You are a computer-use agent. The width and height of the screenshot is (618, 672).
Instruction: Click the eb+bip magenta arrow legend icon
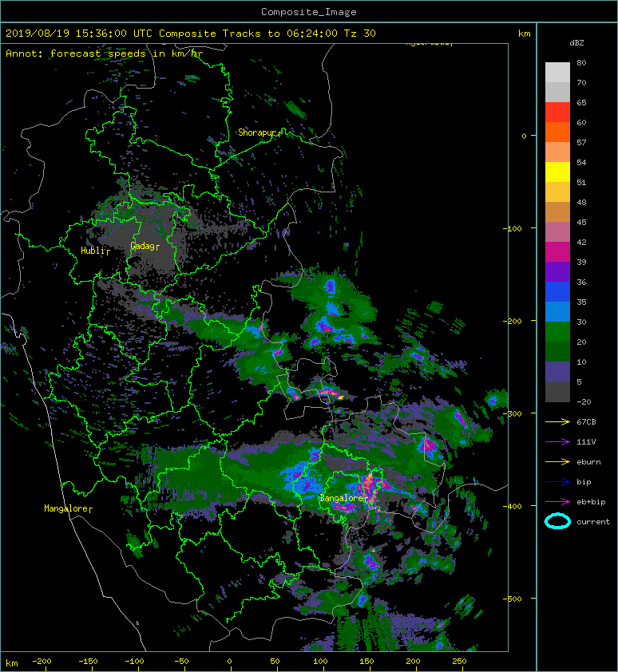[x=557, y=501]
